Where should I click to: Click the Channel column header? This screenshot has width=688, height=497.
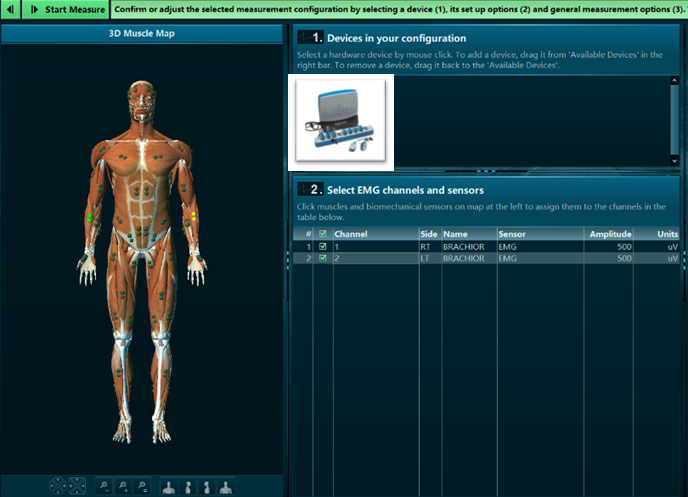coord(376,234)
